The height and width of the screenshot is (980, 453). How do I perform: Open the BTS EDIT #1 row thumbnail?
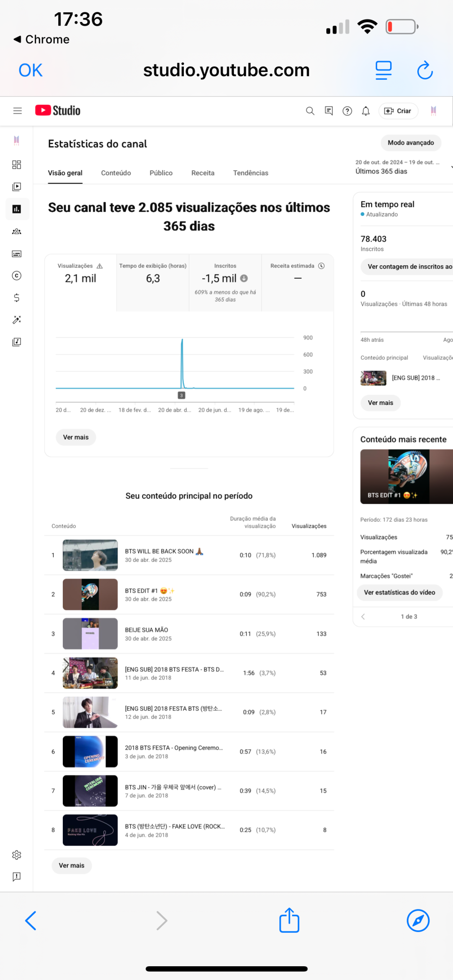pos(90,595)
